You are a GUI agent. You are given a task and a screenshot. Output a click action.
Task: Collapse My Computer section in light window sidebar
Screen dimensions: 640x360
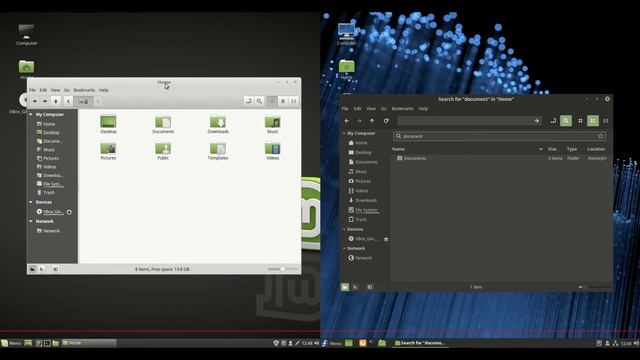pos(31,114)
